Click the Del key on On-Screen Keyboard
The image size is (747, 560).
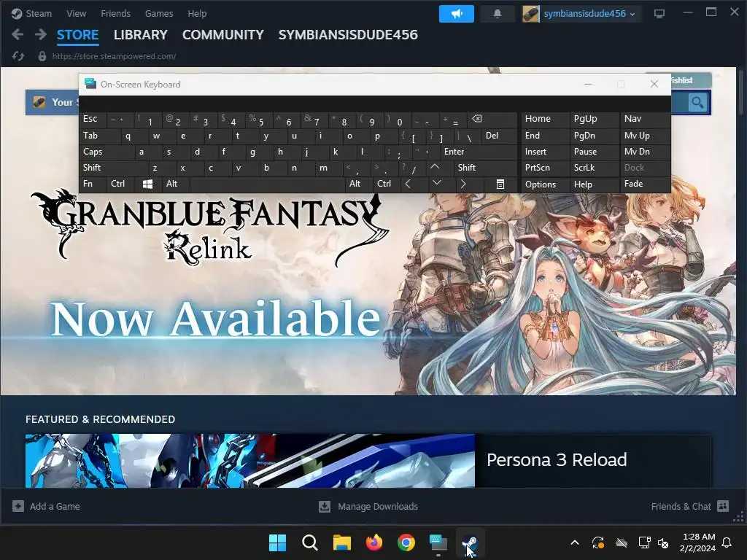[x=499, y=136]
